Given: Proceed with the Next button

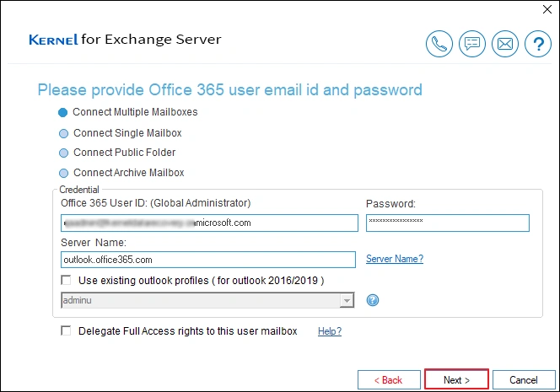Looking at the screenshot, I should [x=456, y=380].
